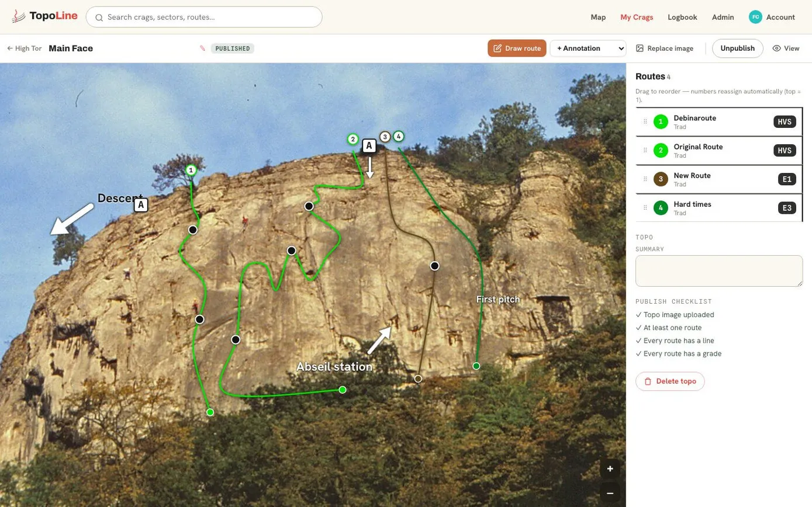The image size is (812, 507).
Task: Open the Map menu item
Action: coord(598,17)
